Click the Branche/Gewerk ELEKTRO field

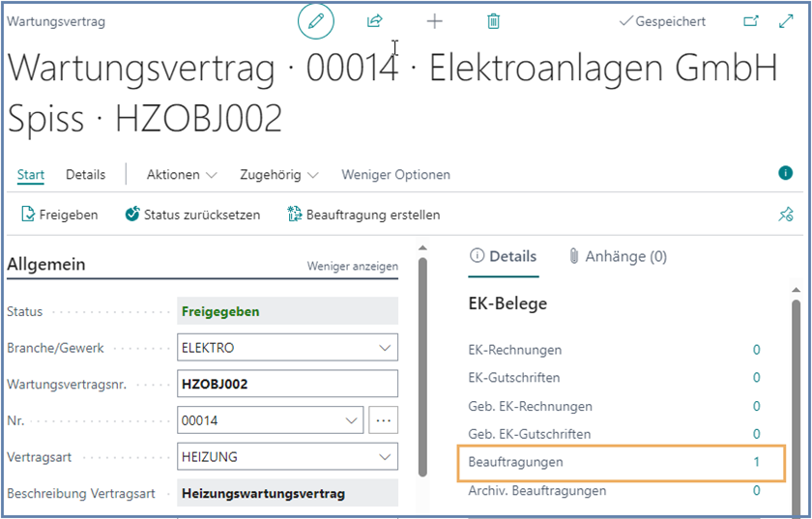[x=287, y=348]
